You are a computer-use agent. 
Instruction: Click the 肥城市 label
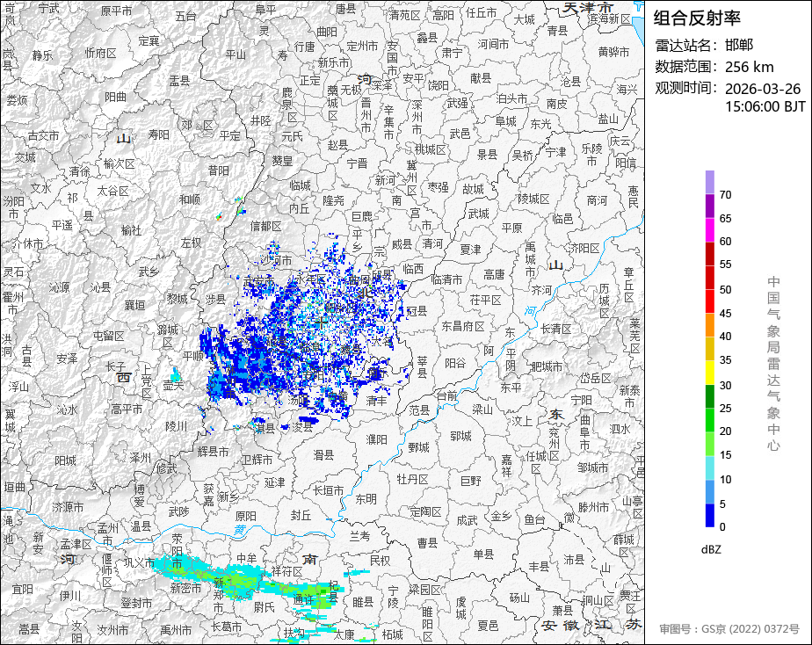(547, 366)
